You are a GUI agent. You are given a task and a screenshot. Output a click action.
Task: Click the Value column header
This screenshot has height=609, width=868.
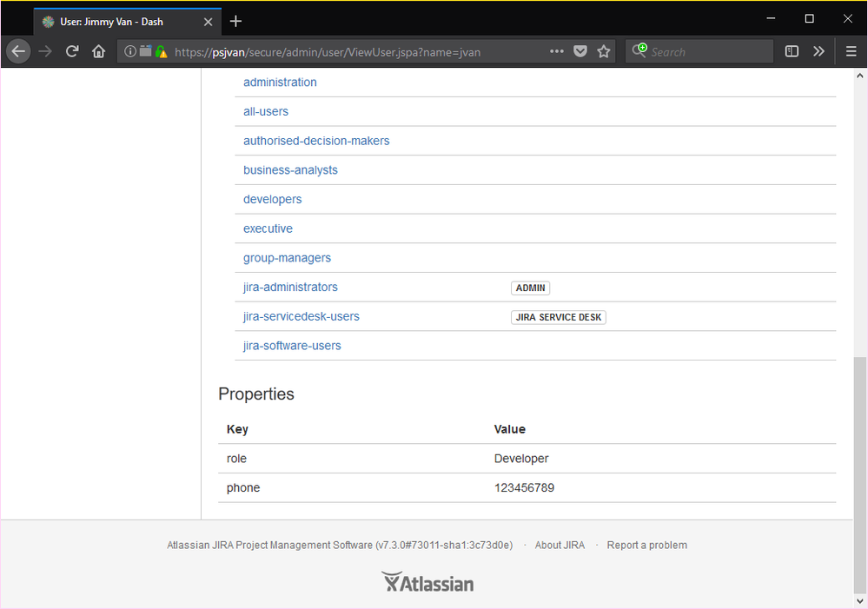pos(510,429)
